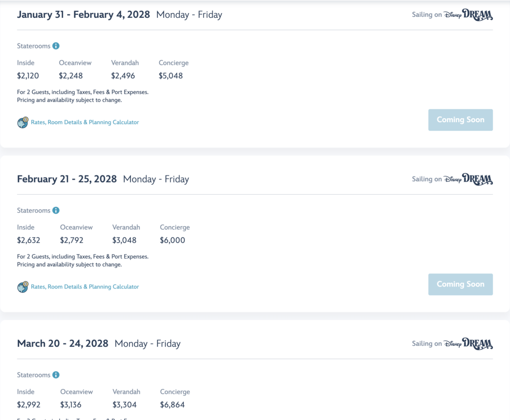Screen dimensions: 510x420
Task: Open Rates, Room Details link for February sailing
Action: 85,286
